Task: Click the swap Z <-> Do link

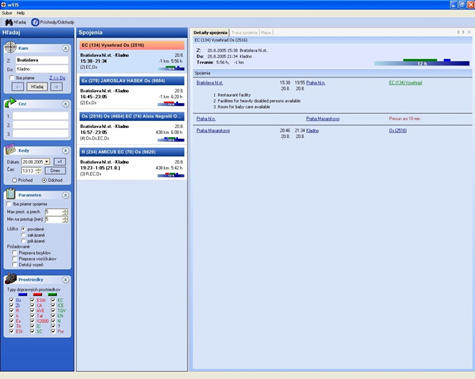Action: pos(57,78)
